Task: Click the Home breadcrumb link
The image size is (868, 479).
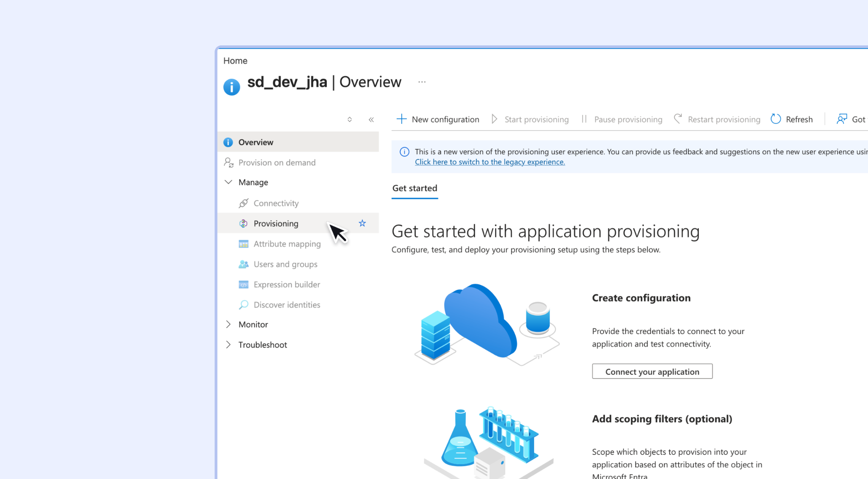Action: 235,61
